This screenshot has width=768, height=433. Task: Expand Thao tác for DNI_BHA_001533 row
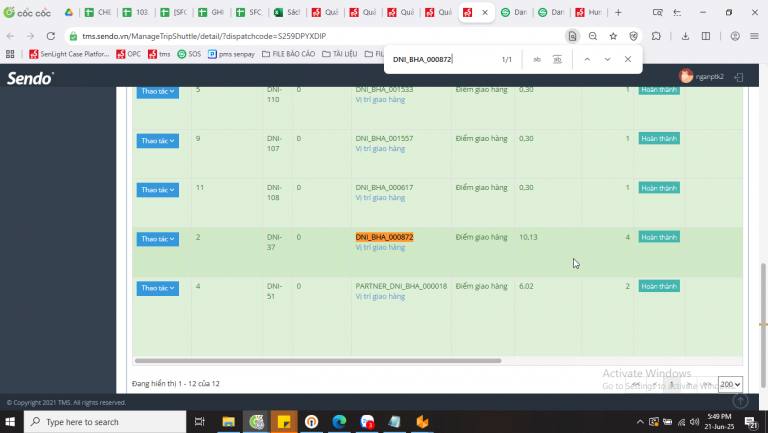click(158, 92)
